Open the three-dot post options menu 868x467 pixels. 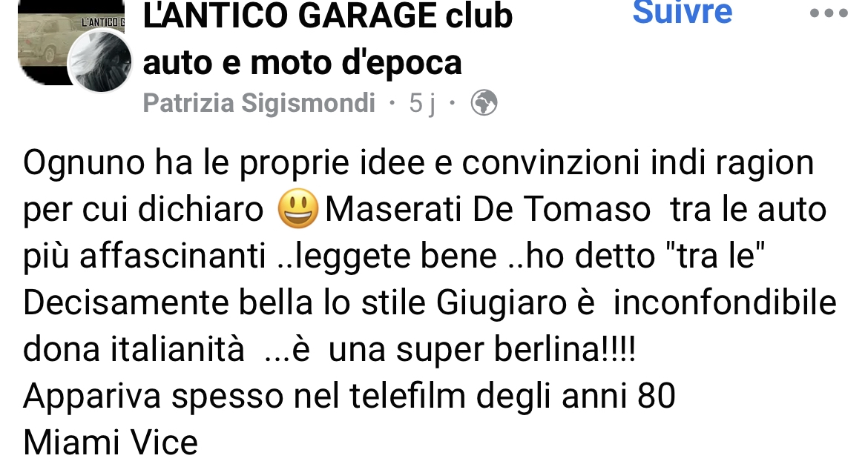point(828,13)
